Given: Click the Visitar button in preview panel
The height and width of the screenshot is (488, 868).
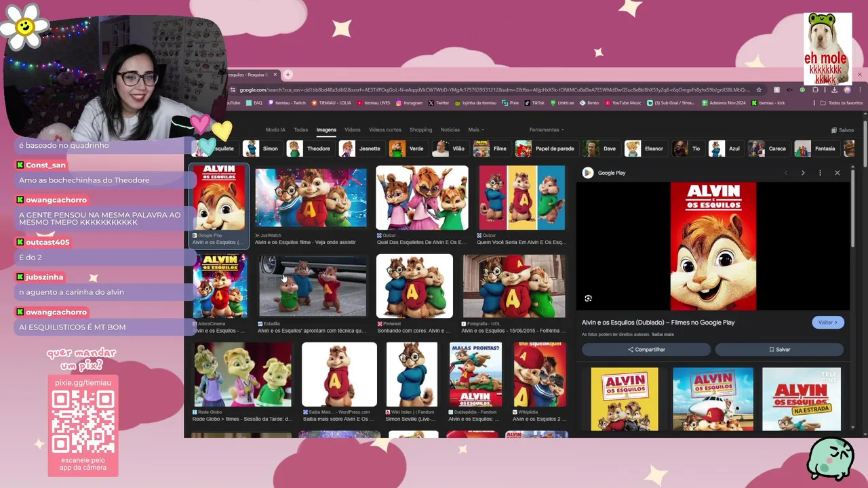Looking at the screenshot, I should point(828,323).
